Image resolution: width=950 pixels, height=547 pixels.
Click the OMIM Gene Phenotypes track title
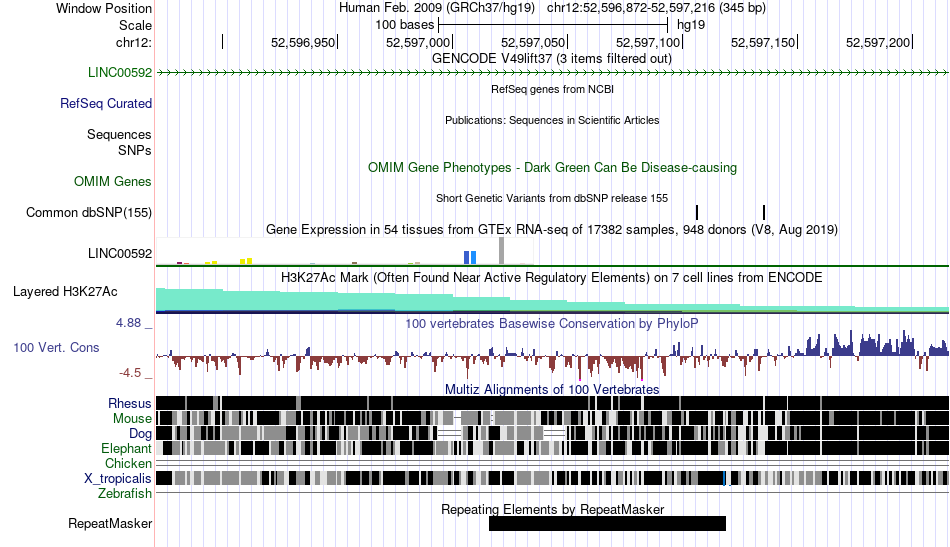[552, 168]
